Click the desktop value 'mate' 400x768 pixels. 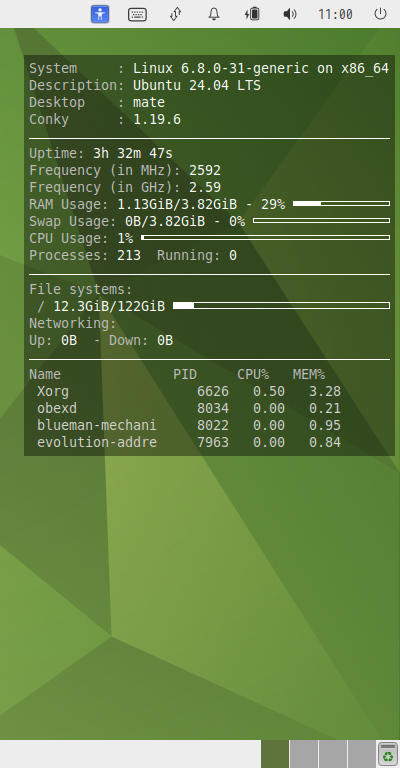pyautogui.click(x=149, y=103)
